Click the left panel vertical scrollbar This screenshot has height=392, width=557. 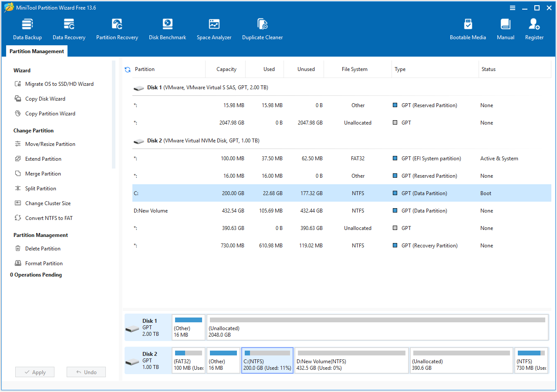(x=114, y=115)
